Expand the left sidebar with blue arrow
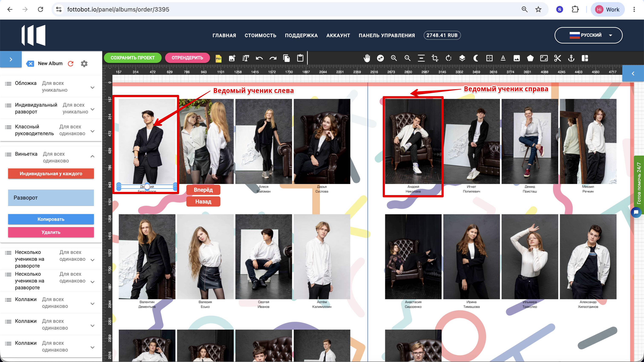Screen dimensions: 644x362 [x=11, y=59]
